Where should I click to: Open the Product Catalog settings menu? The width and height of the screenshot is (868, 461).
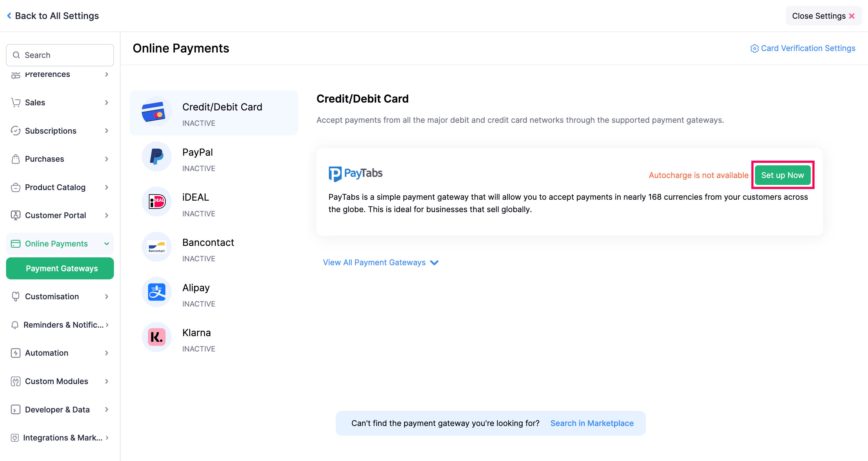pos(60,187)
